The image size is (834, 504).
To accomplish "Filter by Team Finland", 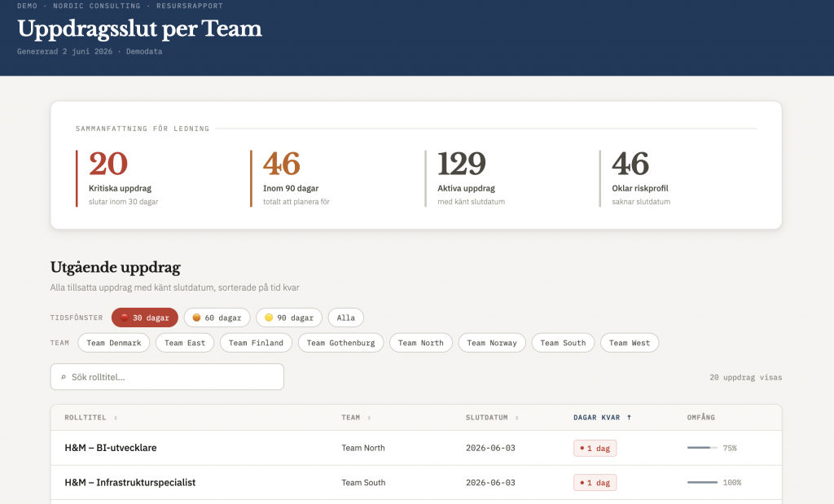I will [x=256, y=343].
